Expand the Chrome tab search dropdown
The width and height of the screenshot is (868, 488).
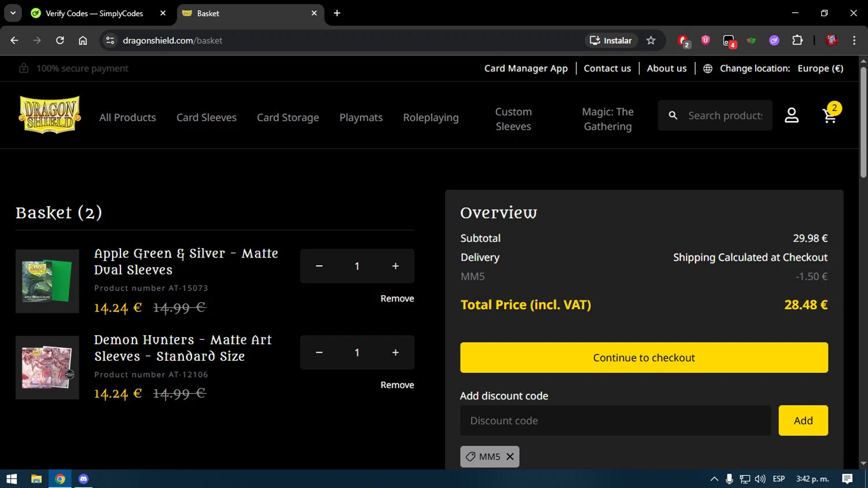pos(13,13)
